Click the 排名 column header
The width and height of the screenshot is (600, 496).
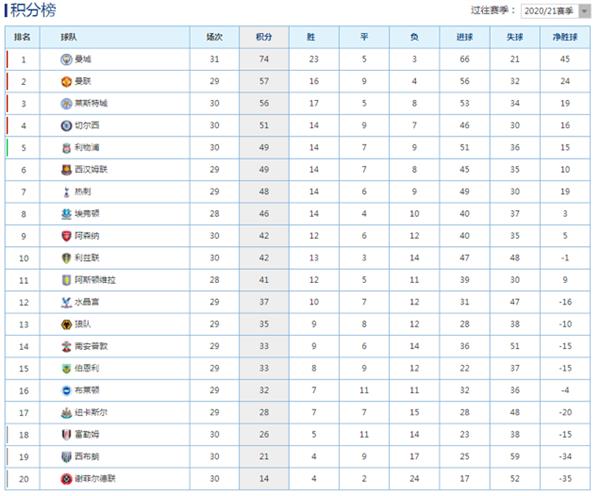point(22,37)
